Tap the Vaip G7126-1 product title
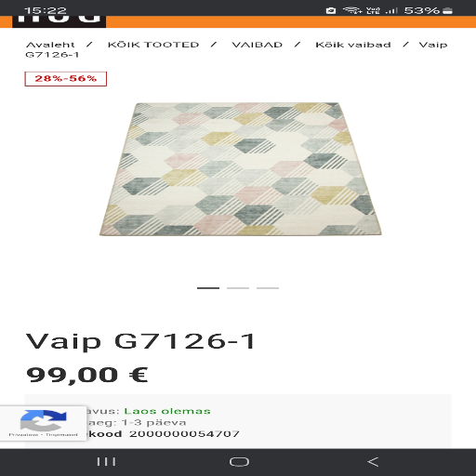Viewport: 476px width, 476px height. 140,341
